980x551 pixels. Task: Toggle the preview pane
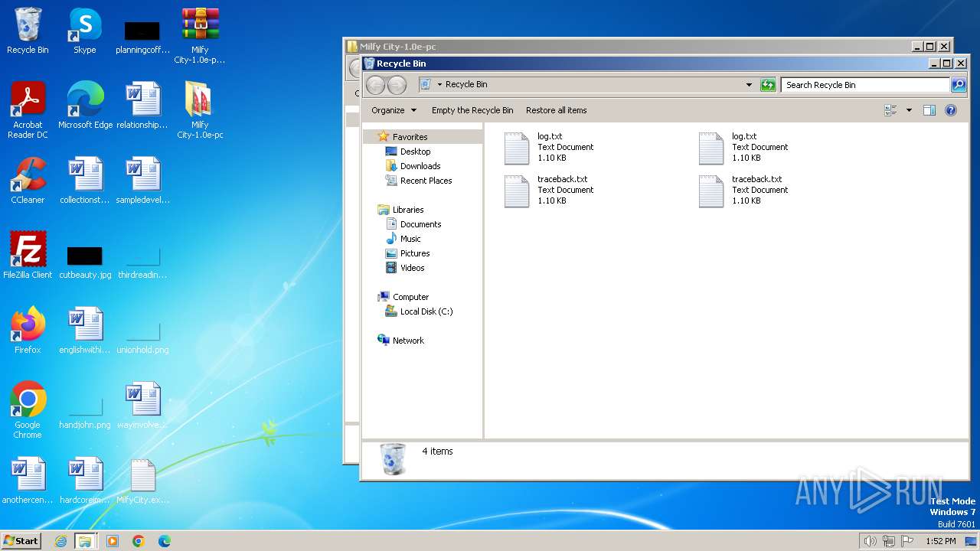(x=929, y=110)
